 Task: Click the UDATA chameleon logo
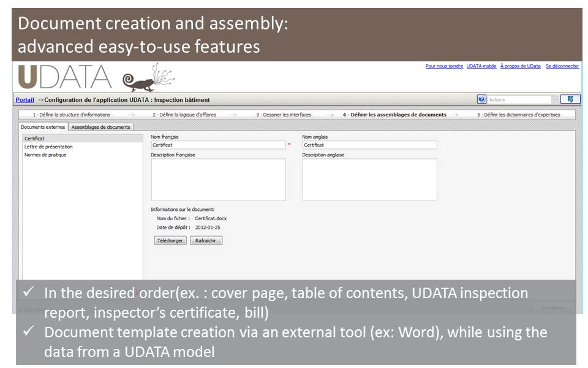96,77
